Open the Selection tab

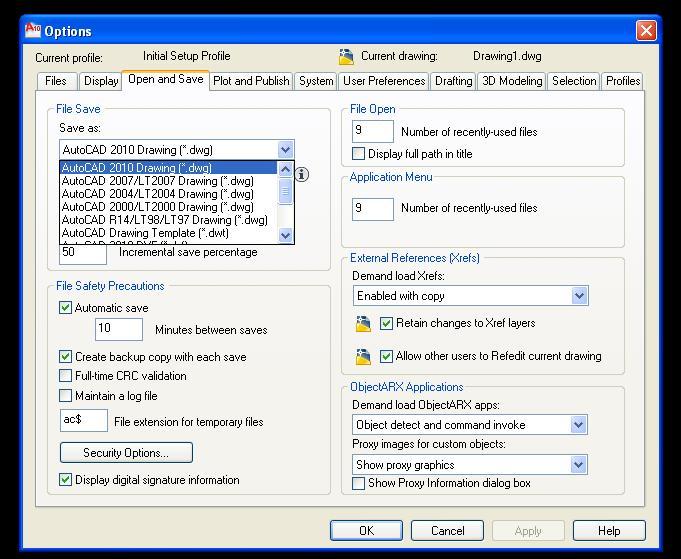click(x=574, y=81)
